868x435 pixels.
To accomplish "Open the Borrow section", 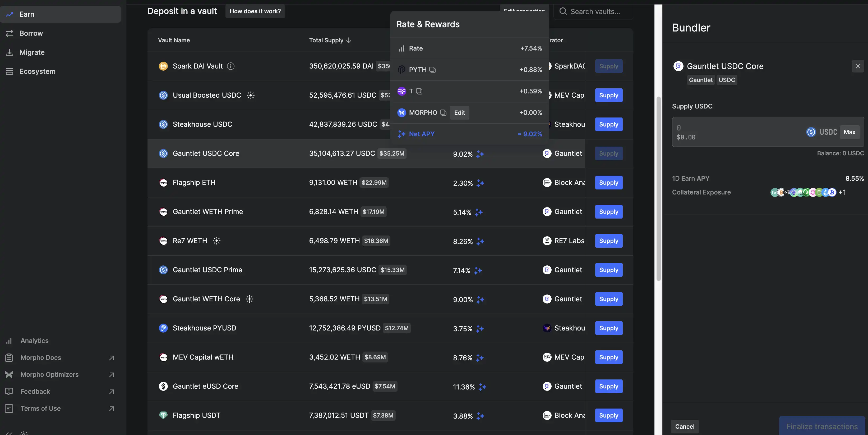I will click(x=31, y=33).
